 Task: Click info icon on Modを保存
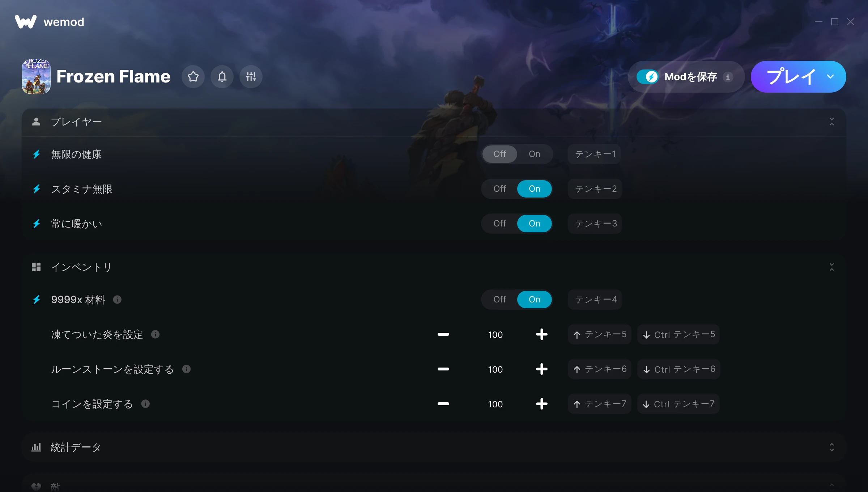point(728,77)
